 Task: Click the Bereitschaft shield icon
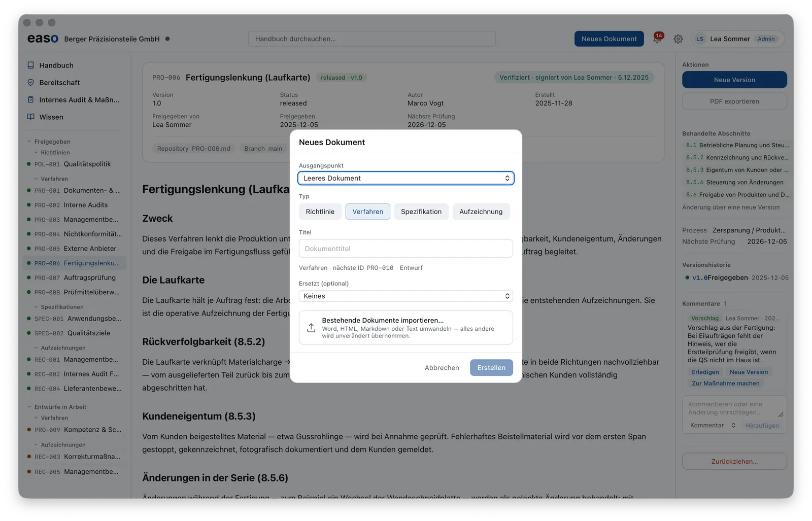[30, 83]
